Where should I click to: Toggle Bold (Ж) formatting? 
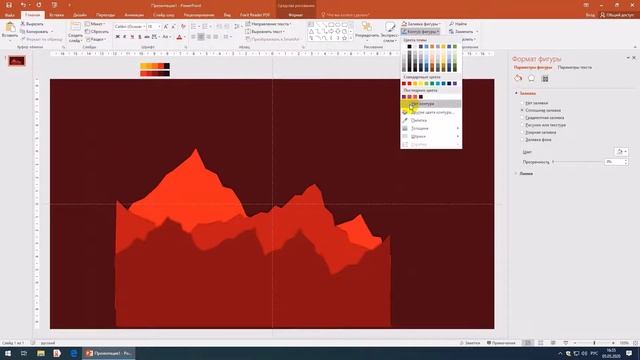118,37
